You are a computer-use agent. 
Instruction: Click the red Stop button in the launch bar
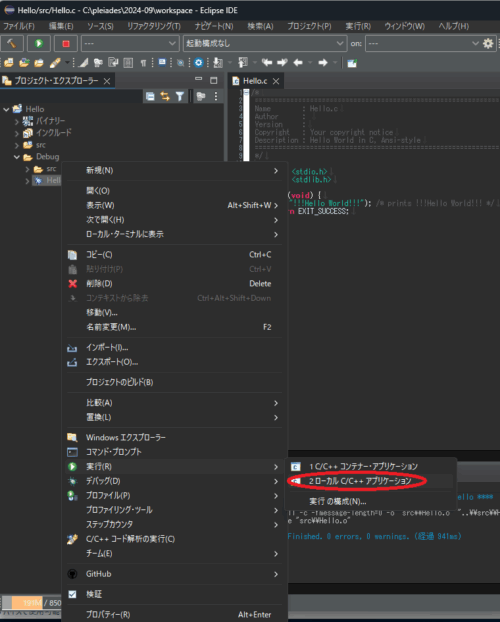[x=66, y=43]
